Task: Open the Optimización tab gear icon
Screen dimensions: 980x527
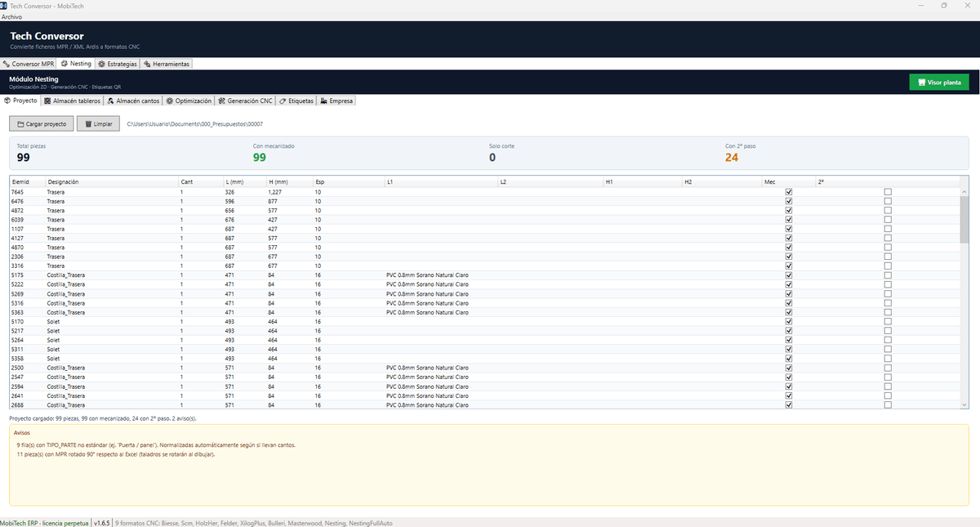Action: pyautogui.click(x=170, y=101)
